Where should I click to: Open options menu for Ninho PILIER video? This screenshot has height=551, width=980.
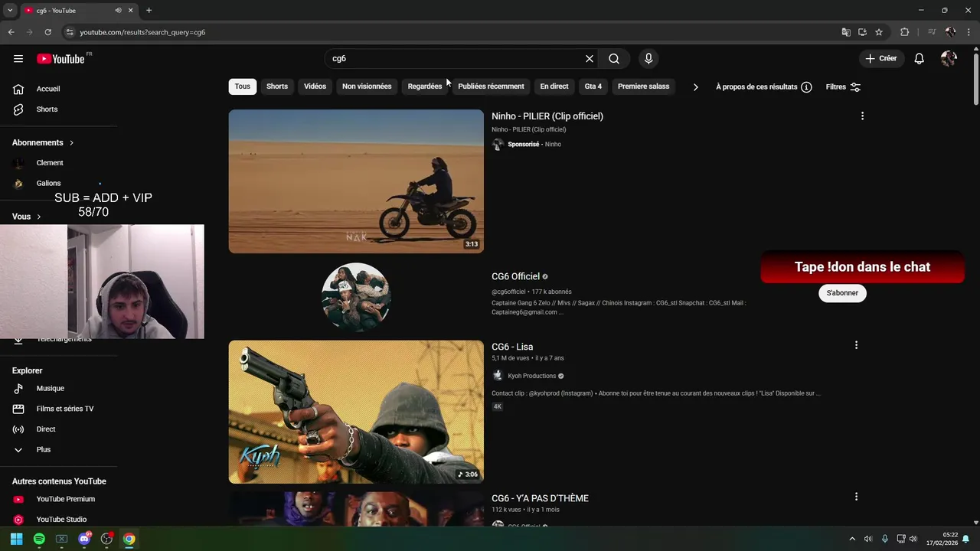pyautogui.click(x=862, y=116)
